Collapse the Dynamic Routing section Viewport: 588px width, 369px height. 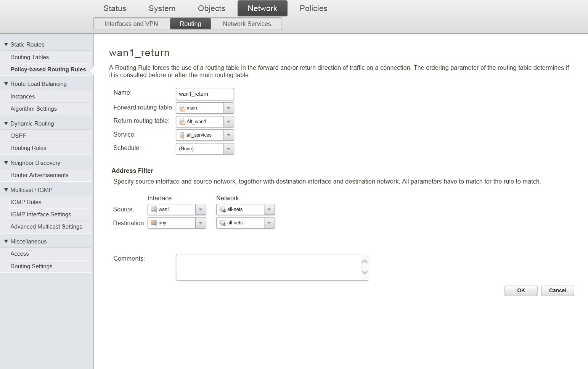[6, 124]
